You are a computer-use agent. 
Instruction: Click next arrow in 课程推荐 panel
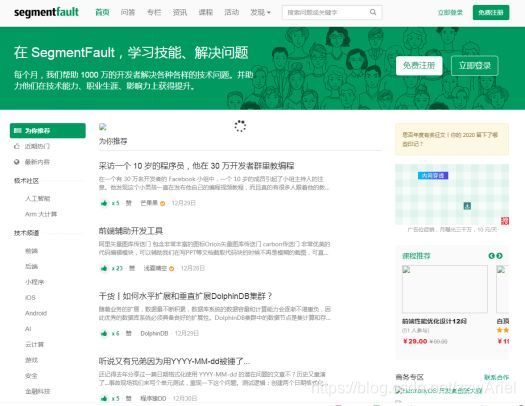500,256
